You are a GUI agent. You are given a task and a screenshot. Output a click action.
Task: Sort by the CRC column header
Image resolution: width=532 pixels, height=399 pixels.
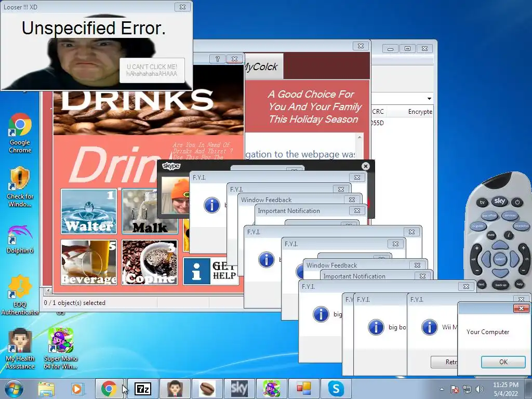click(x=378, y=112)
